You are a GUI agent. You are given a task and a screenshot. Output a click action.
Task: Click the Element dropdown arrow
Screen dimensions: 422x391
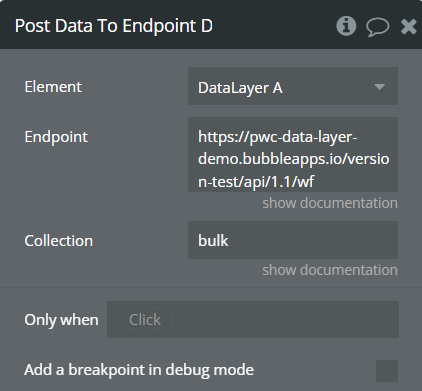pyautogui.click(x=380, y=87)
